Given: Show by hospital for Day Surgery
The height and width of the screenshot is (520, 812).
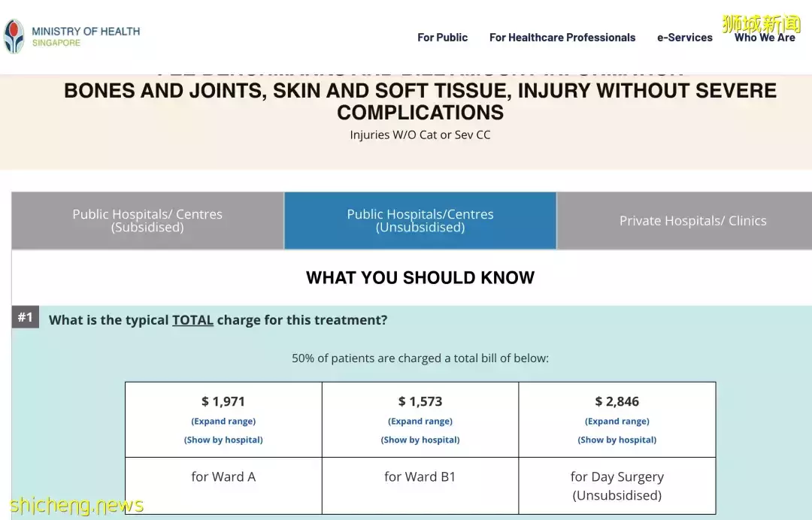Looking at the screenshot, I should [x=617, y=440].
